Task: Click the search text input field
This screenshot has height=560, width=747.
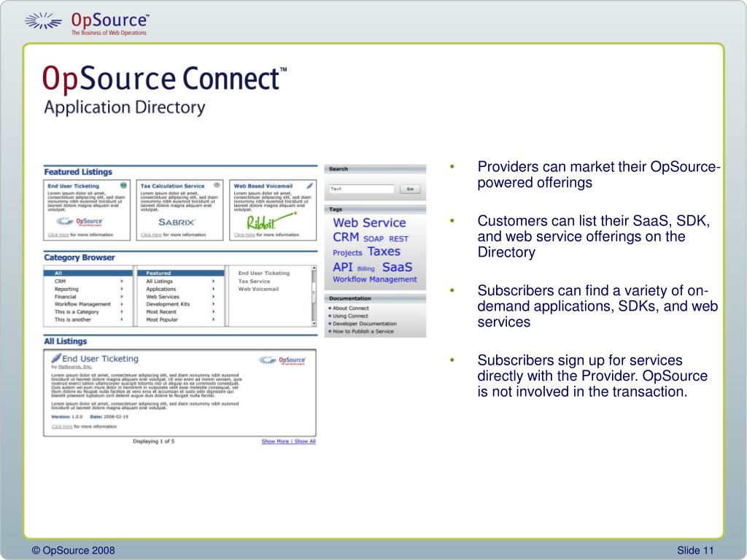Action: pos(362,189)
